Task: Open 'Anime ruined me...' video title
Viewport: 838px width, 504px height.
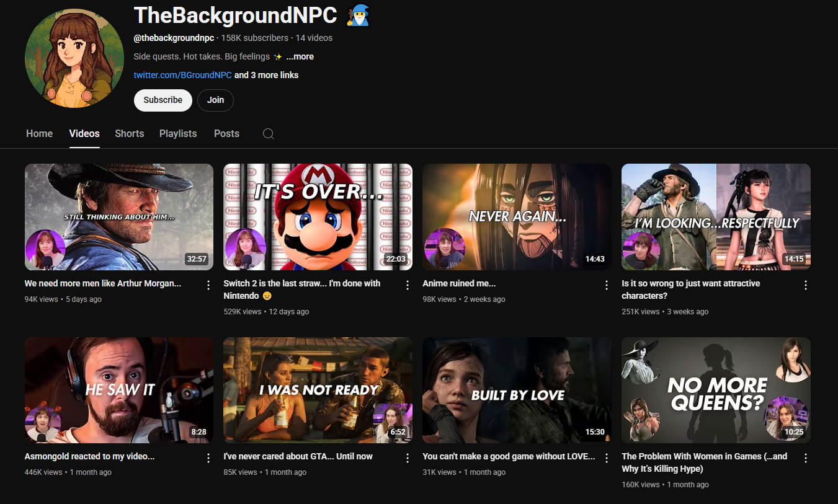Action: pos(459,283)
